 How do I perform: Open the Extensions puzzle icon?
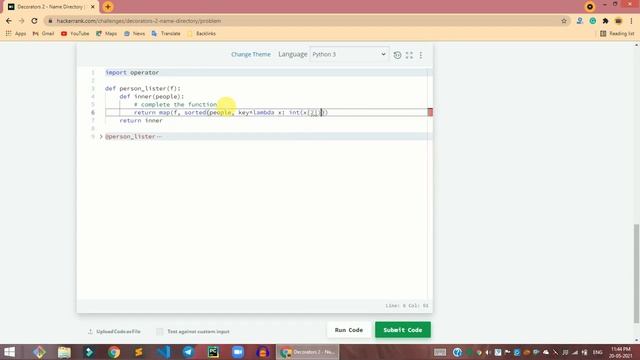[606, 21]
